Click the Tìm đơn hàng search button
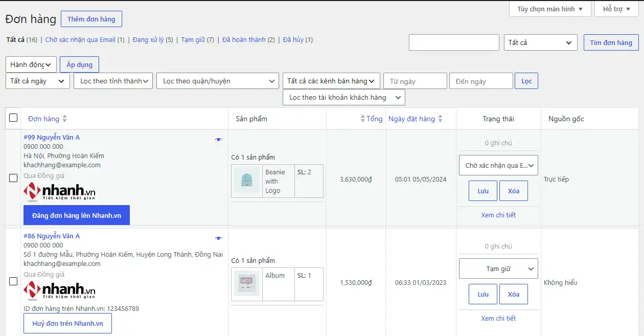644x336 pixels. (x=611, y=42)
